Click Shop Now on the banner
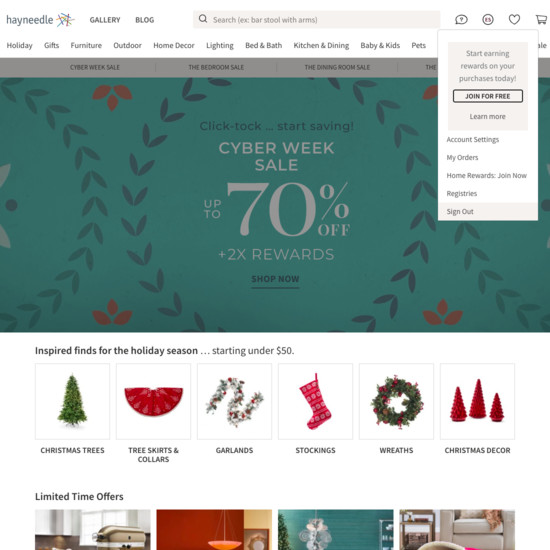 click(x=275, y=279)
